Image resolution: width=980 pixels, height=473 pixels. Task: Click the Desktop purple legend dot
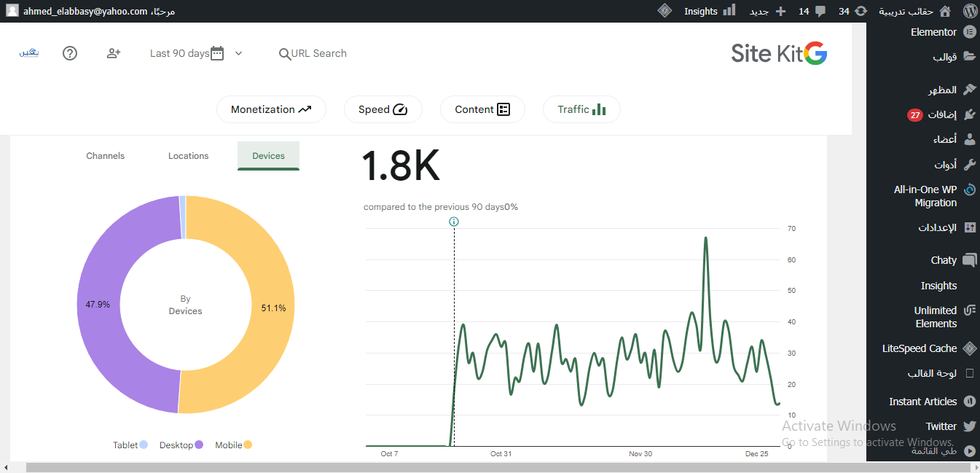(x=199, y=445)
